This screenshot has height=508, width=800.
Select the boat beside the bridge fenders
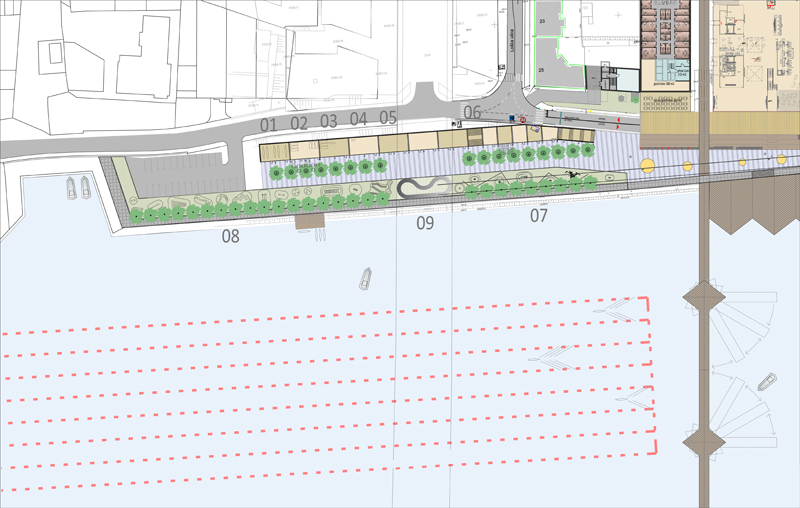click(x=766, y=381)
